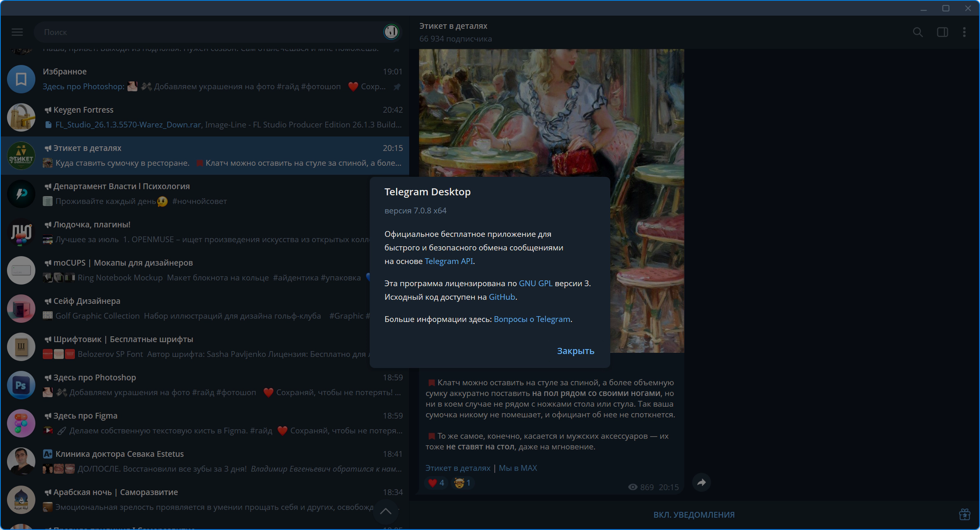
Task: Close the Telegram window
Action: tap(968, 8)
